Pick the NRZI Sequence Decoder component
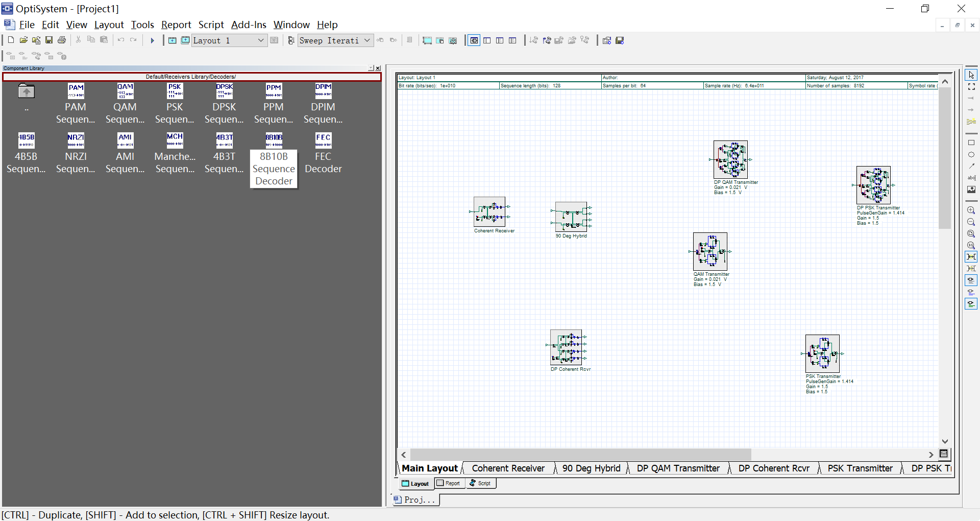 point(76,153)
